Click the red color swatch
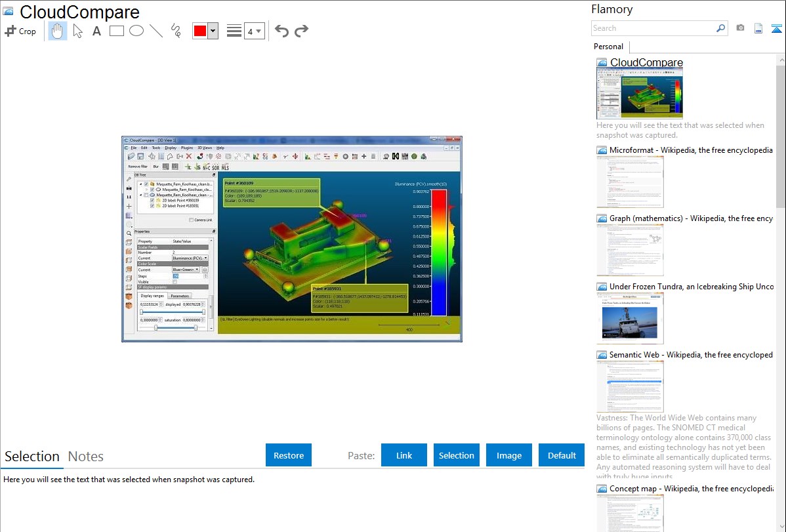Viewport: 786px width, 532px height. click(x=200, y=31)
